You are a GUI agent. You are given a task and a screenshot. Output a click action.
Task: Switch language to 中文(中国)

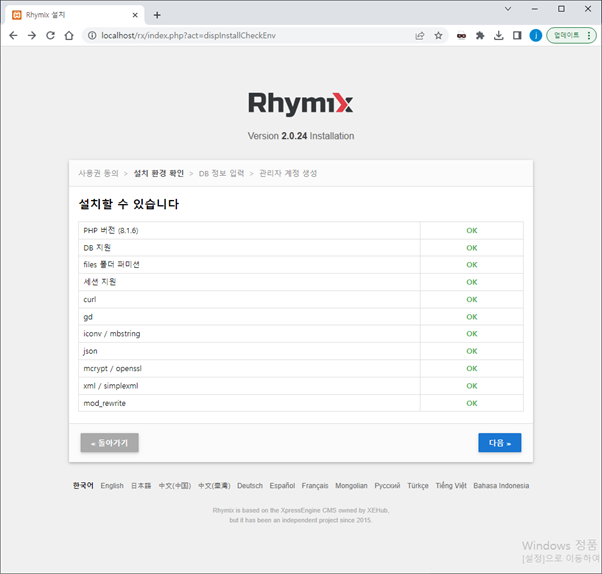click(x=175, y=486)
